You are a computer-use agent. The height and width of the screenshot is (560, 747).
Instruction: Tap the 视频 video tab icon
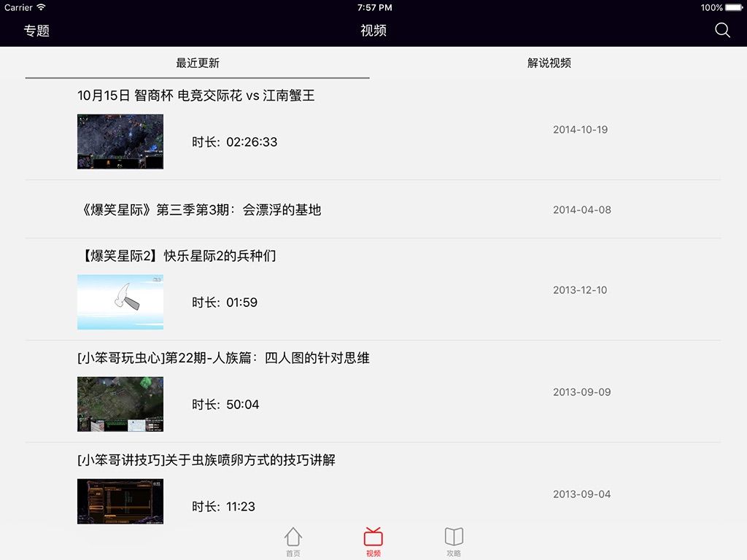373,537
